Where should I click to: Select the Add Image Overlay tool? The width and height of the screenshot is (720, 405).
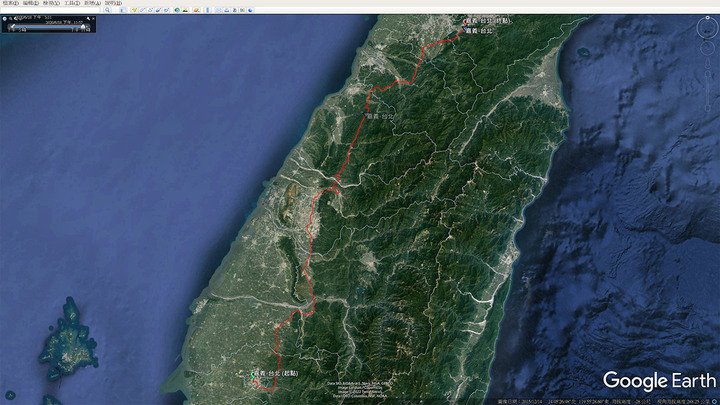tap(158, 10)
